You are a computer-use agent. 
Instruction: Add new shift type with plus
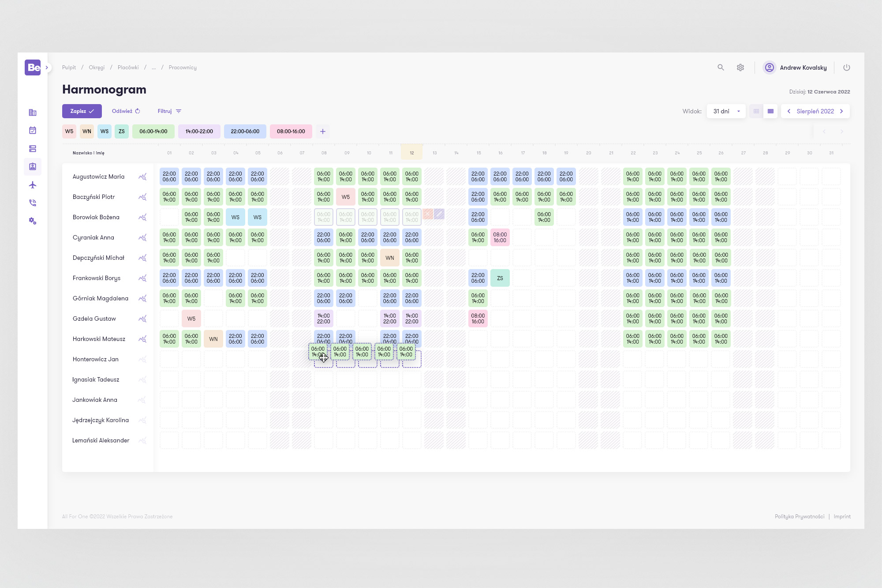323,131
